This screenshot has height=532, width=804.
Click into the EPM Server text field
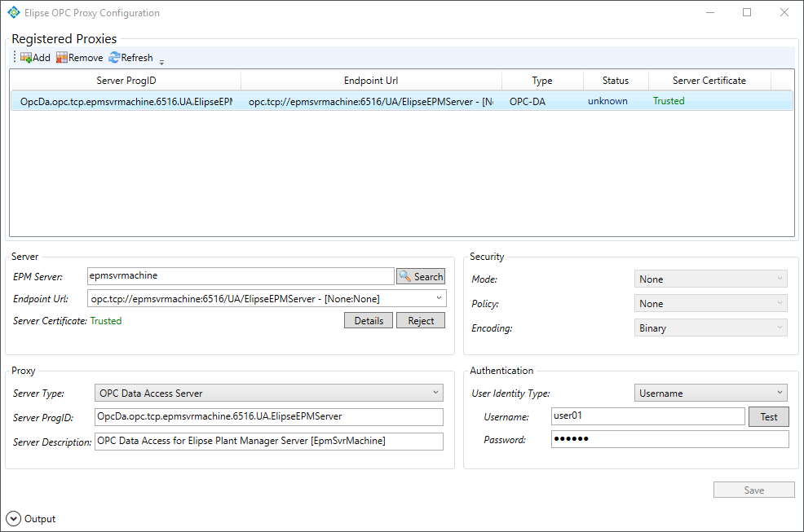tap(241, 276)
